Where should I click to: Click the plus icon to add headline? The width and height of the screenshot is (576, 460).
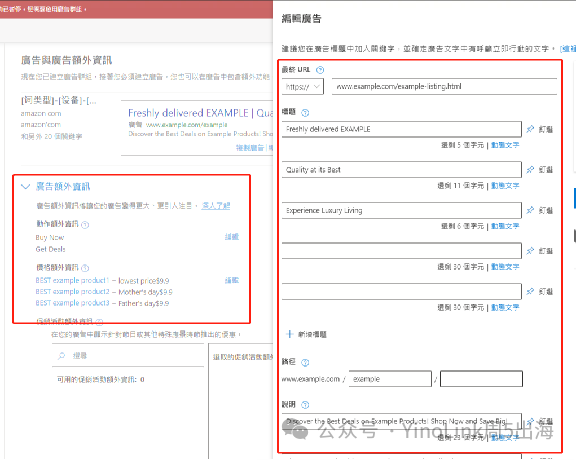pyautogui.click(x=290, y=334)
